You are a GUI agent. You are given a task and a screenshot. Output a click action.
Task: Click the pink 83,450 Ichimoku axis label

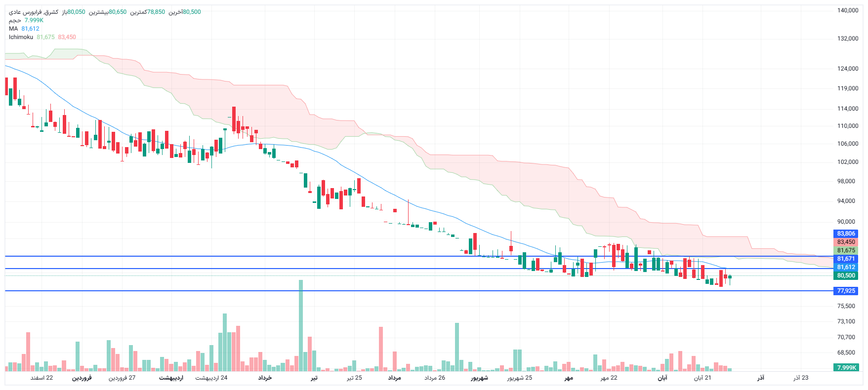846,242
